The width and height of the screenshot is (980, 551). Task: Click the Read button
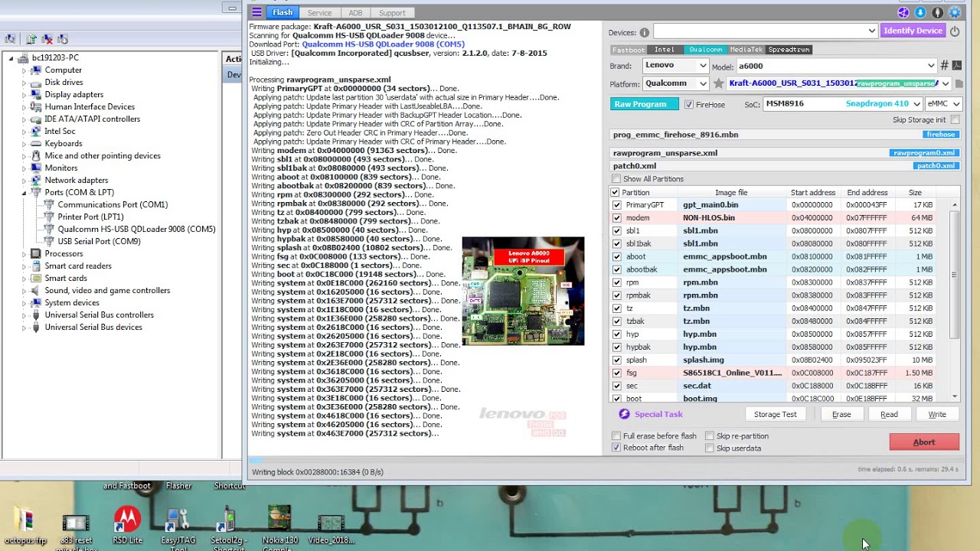pyautogui.click(x=889, y=414)
